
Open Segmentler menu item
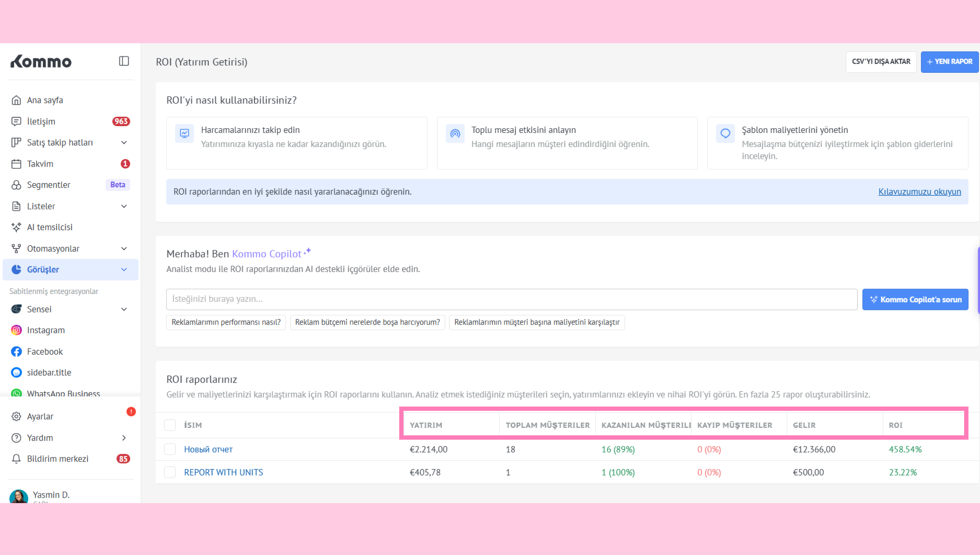click(x=71, y=185)
